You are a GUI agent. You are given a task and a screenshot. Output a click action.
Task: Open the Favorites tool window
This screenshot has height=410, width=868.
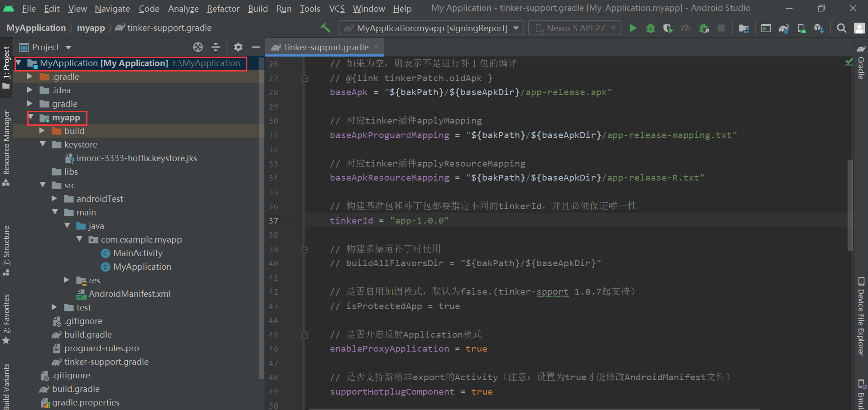point(6,319)
